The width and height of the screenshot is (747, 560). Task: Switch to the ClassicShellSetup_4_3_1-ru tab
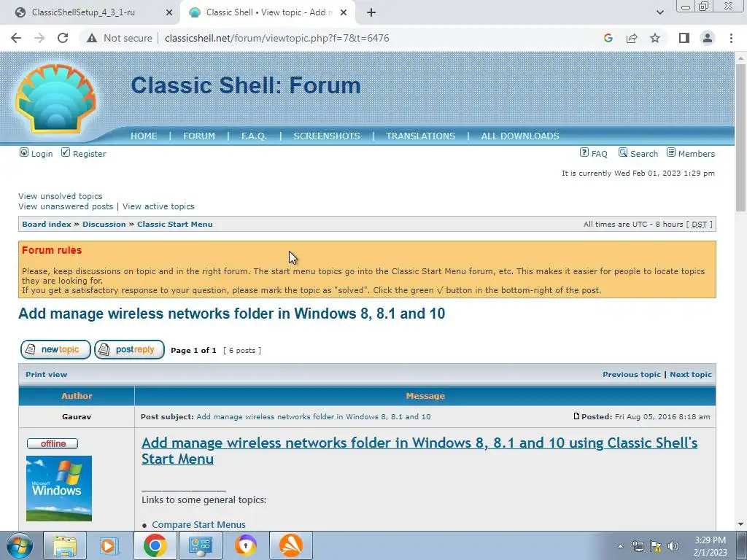coord(83,12)
